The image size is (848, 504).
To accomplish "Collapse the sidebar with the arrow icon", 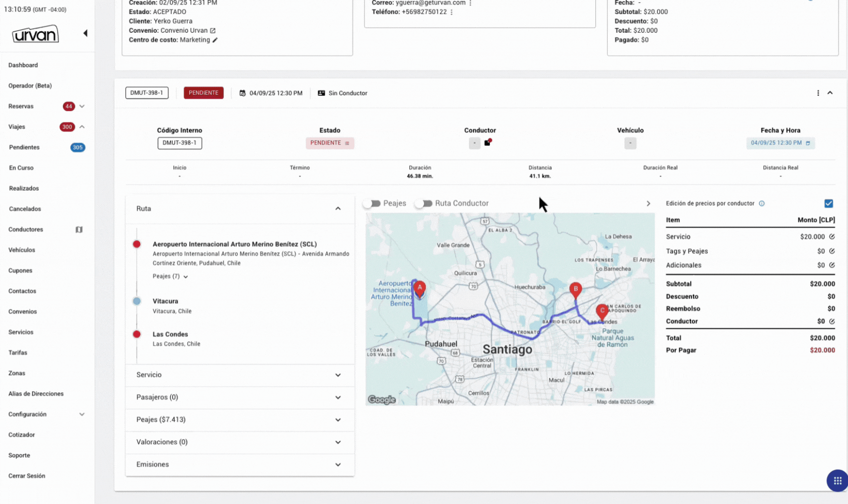I will (85, 33).
